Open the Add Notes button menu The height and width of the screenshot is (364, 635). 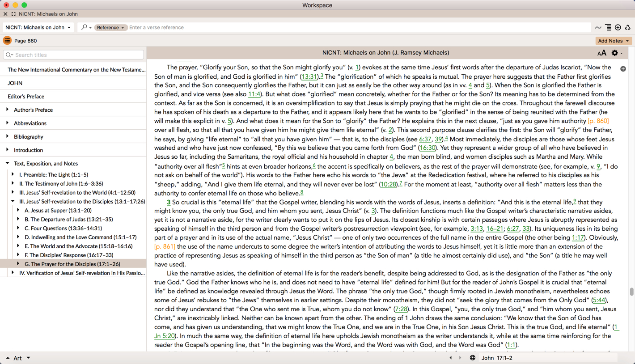pyautogui.click(x=614, y=41)
